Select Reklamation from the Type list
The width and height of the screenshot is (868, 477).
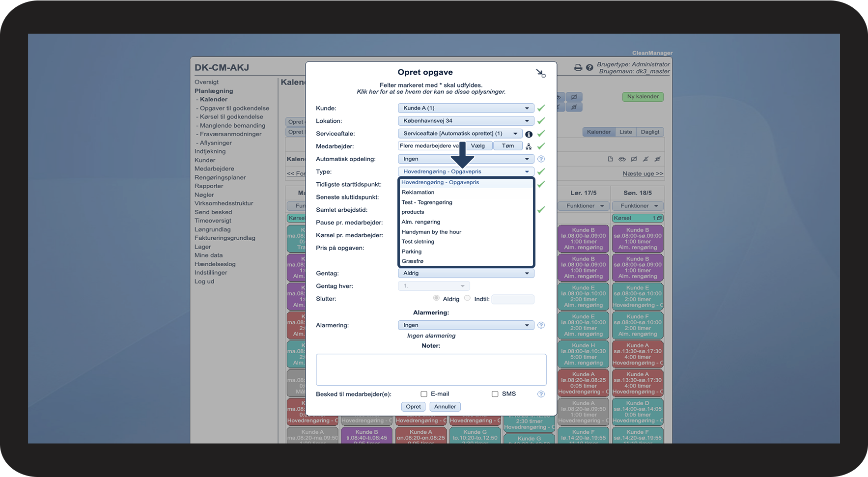[466, 193]
